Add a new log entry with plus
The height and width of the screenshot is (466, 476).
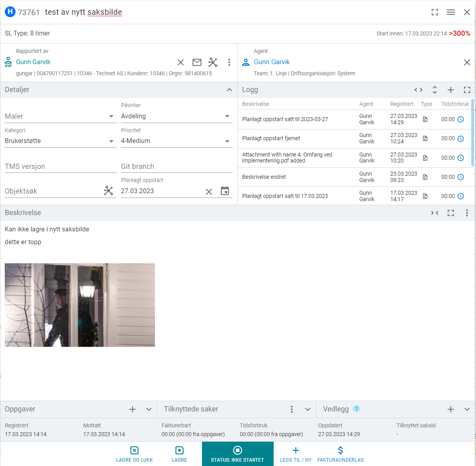coord(451,90)
